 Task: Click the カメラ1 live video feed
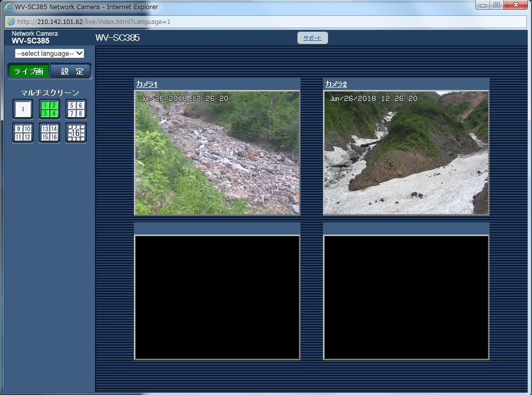(x=217, y=153)
